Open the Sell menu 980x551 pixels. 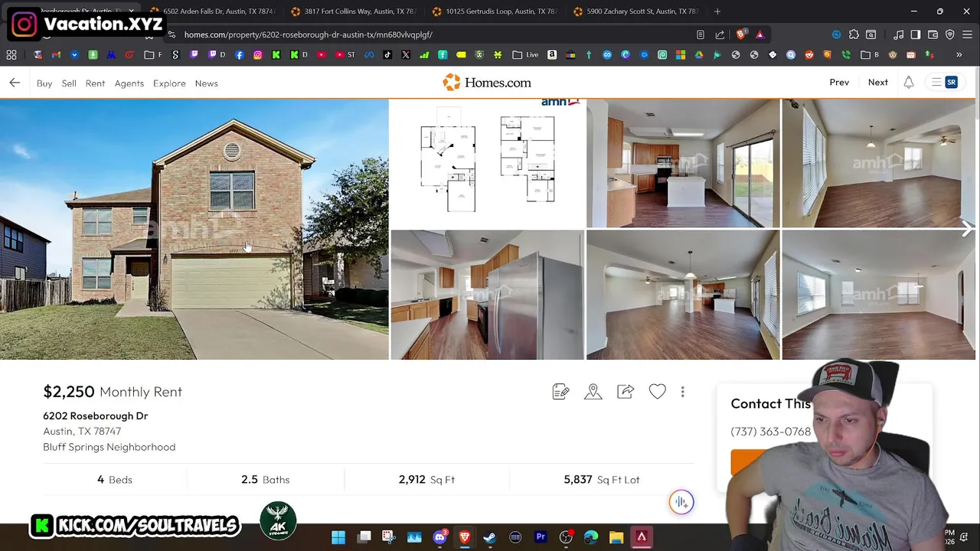[69, 83]
